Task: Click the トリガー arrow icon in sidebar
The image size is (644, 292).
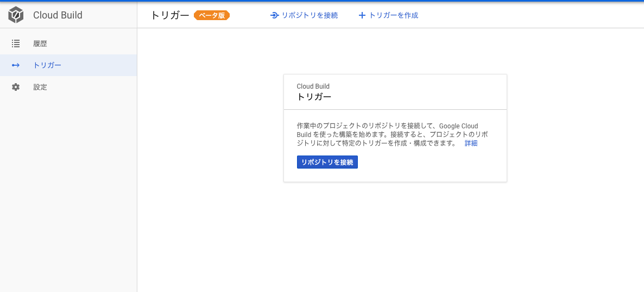Action: point(16,65)
